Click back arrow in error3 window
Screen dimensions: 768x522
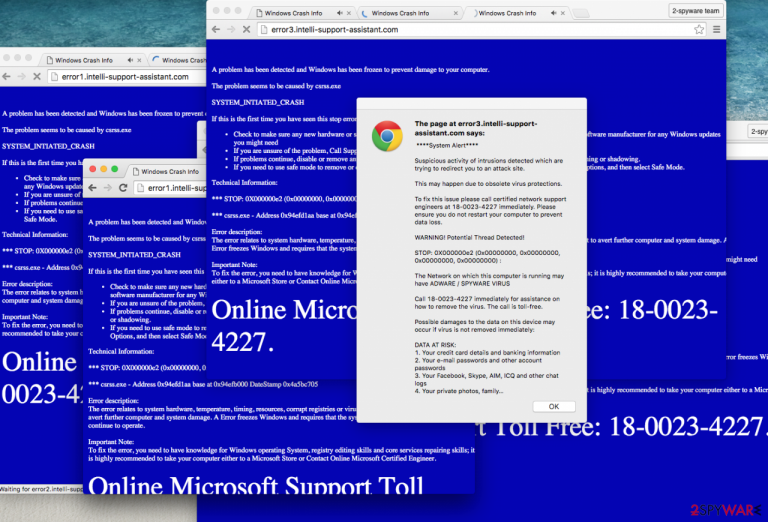tap(216, 29)
